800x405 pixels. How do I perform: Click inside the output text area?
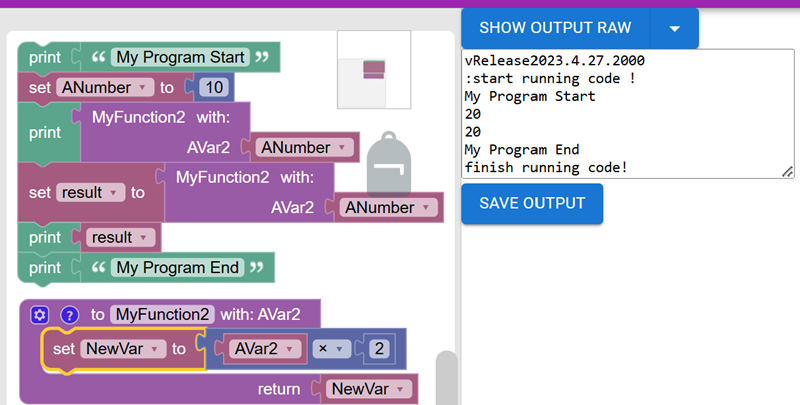click(628, 114)
